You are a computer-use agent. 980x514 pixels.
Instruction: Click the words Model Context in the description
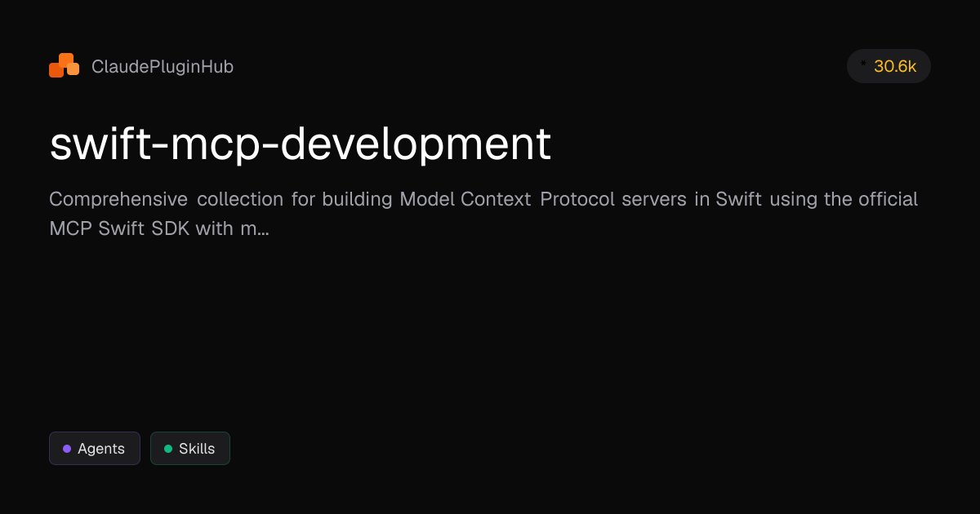tap(465, 199)
